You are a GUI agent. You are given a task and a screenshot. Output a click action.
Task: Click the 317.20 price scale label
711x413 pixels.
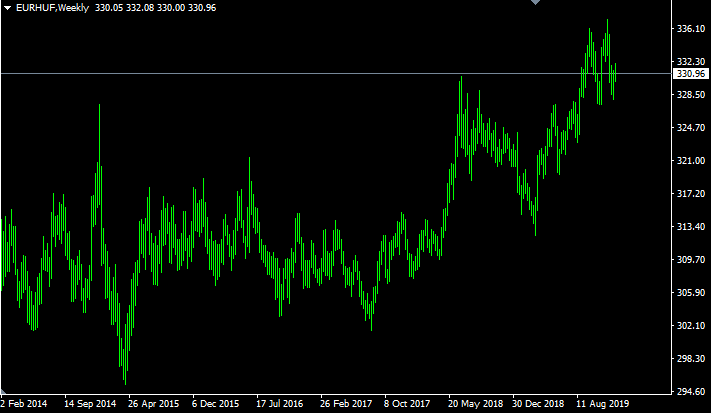pyautogui.click(x=691, y=194)
